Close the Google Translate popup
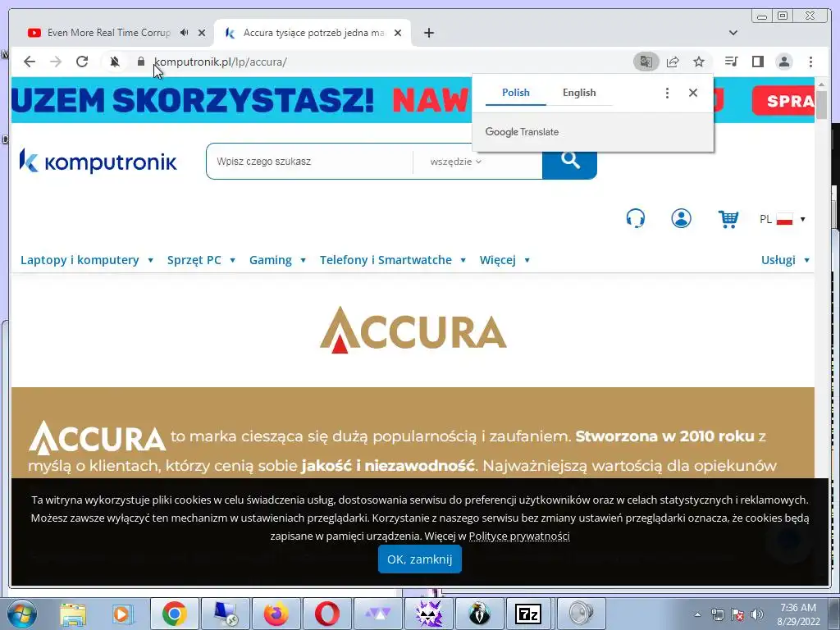 tap(692, 93)
